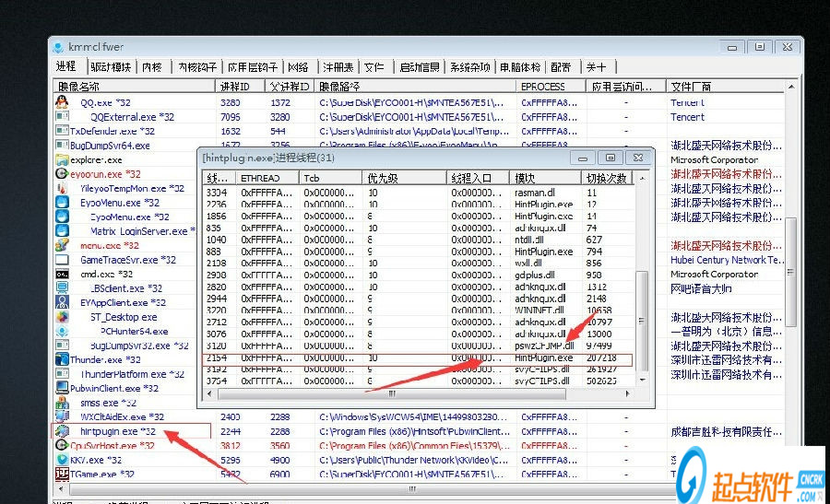Image resolution: width=830 pixels, height=504 pixels.
Task: Sort threads by 切换次数 column
Action: point(607,178)
